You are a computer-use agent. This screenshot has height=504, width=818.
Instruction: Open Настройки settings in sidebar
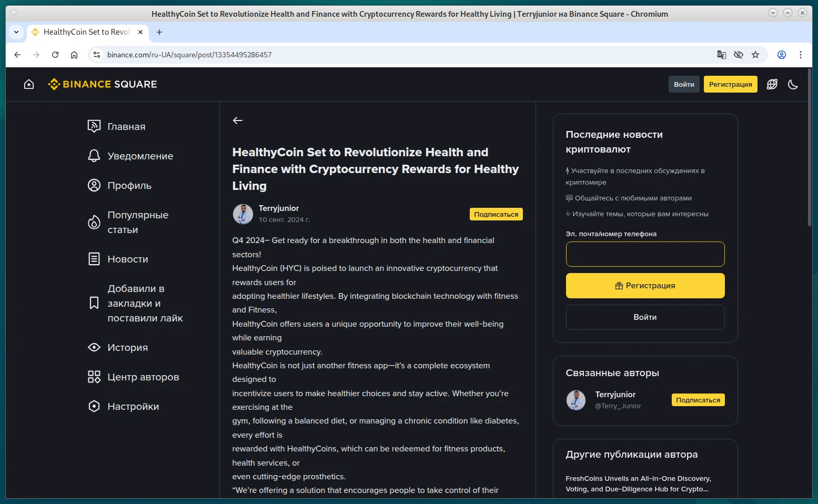pyautogui.click(x=133, y=407)
